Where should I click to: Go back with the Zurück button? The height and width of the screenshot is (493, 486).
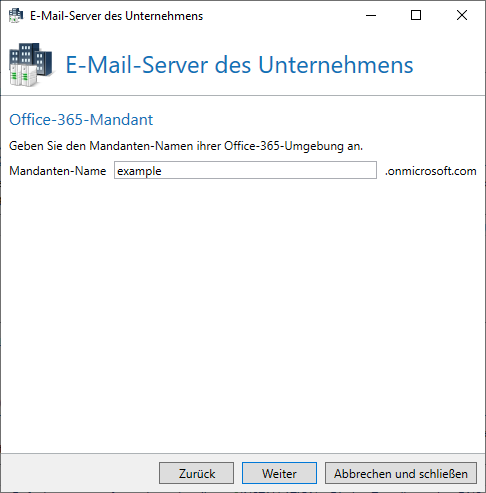[x=196, y=473]
